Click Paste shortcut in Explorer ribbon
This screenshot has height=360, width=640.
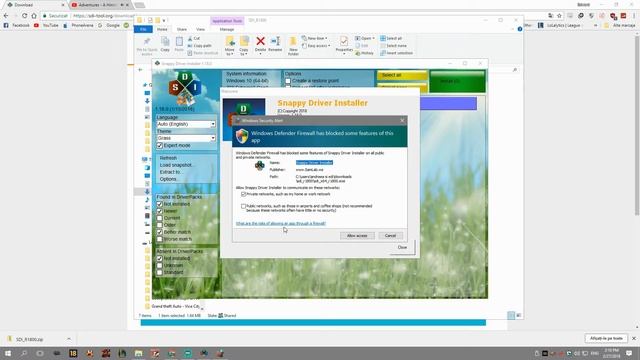click(203, 53)
